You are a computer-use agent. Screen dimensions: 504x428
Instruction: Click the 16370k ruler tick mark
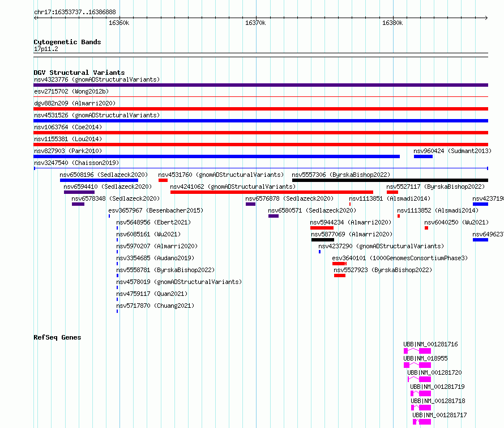(256, 18)
